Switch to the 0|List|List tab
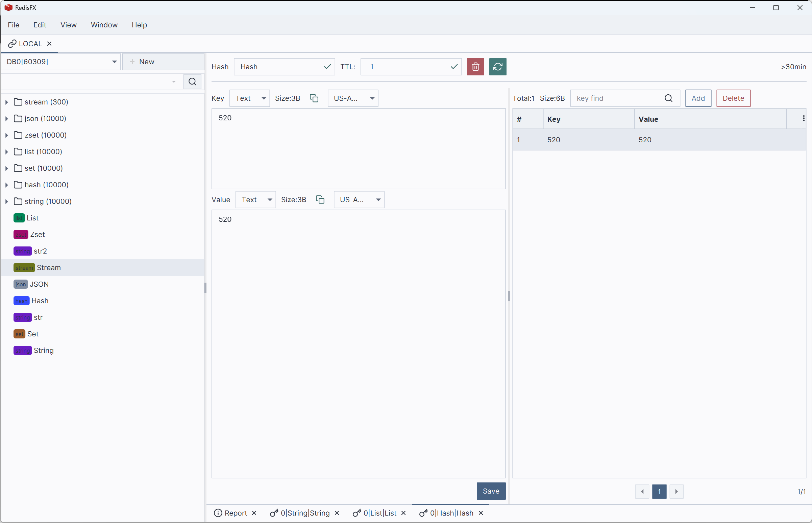Screen dimensions: 812x523 click(x=379, y=513)
